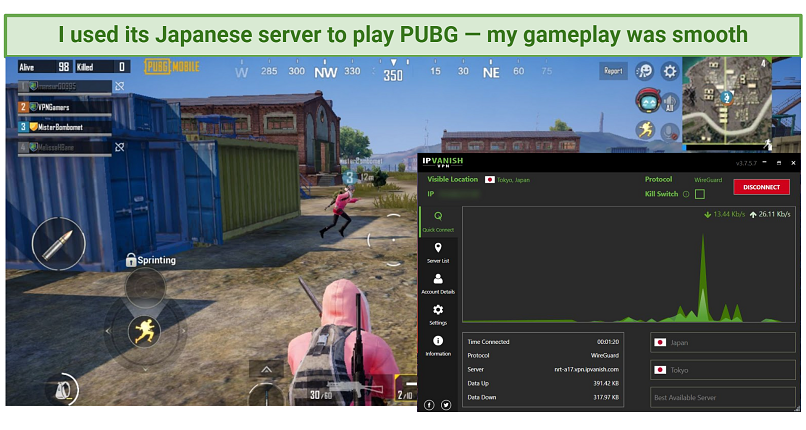Tap the Sprinting lock icon
The width and height of the screenshot is (806, 430).
click(x=131, y=260)
